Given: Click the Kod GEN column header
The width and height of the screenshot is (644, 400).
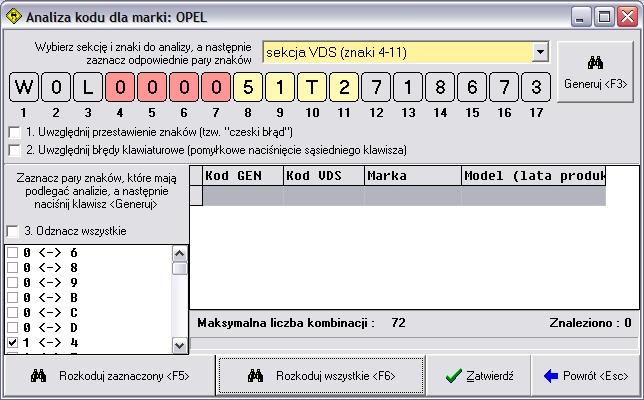Looking at the screenshot, I should (243, 176).
